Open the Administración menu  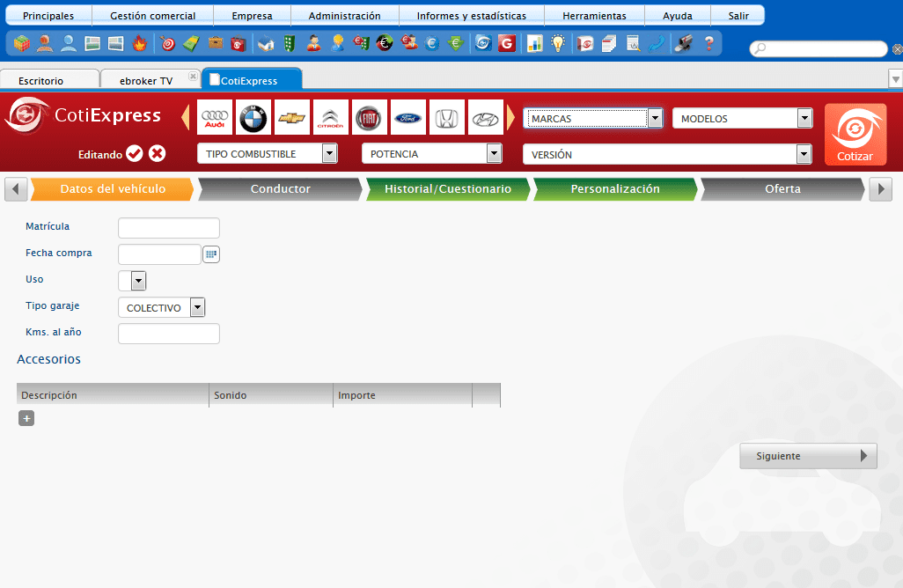344,16
